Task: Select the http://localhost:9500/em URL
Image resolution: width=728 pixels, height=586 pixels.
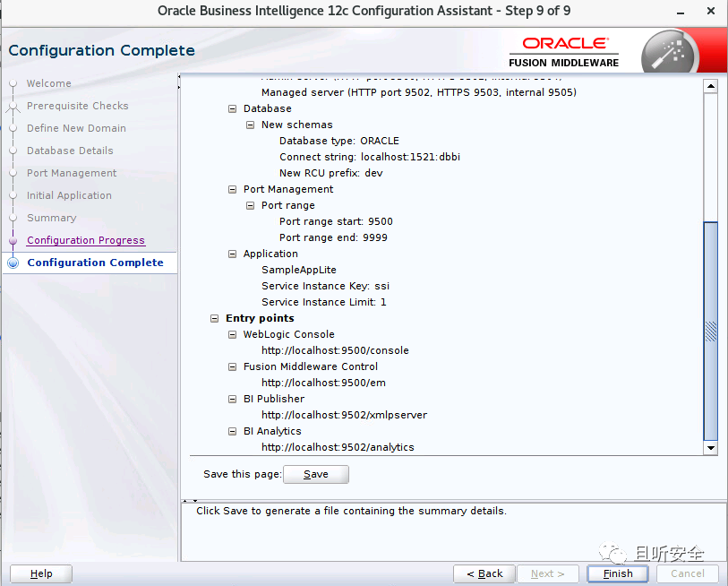Action: 323,383
